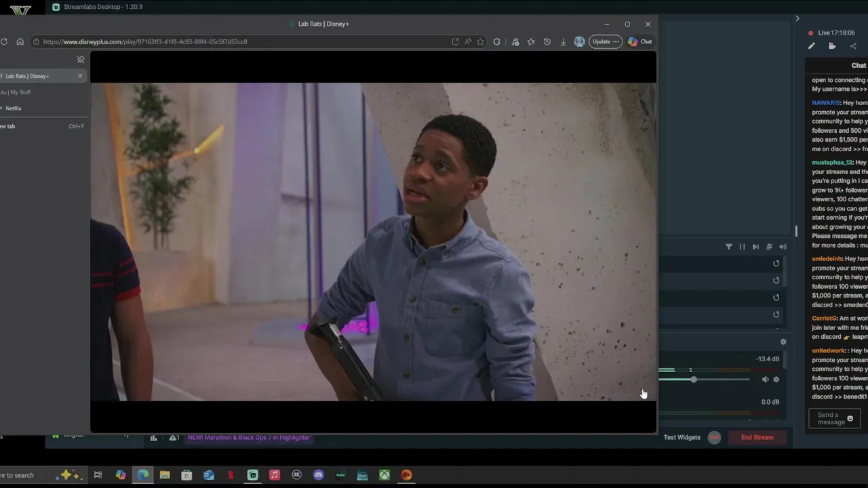Screen dimensions: 868x488
Task: Click the browser home icon
Action: pos(20,41)
